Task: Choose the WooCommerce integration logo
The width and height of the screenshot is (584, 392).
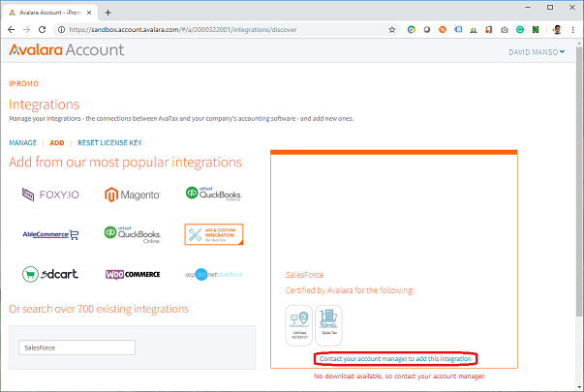Action: (133, 274)
